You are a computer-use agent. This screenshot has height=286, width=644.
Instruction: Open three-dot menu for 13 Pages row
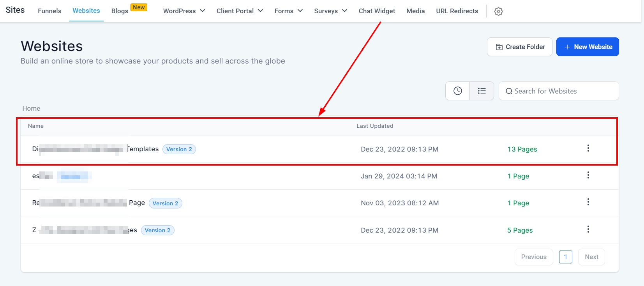click(588, 148)
